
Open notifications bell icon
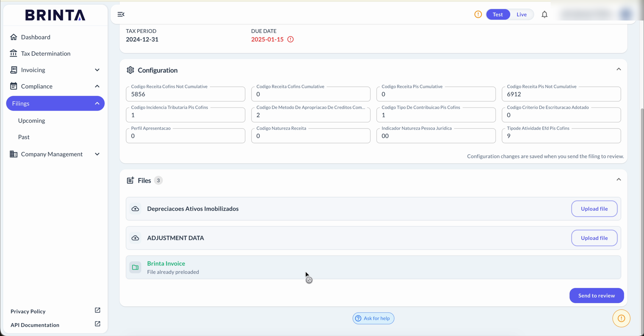tap(544, 14)
